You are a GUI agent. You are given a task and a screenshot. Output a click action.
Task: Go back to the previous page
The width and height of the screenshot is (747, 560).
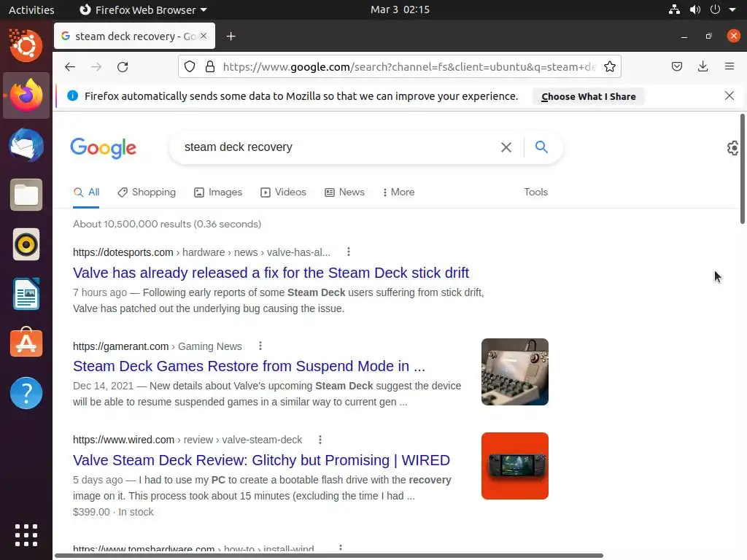(70, 66)
